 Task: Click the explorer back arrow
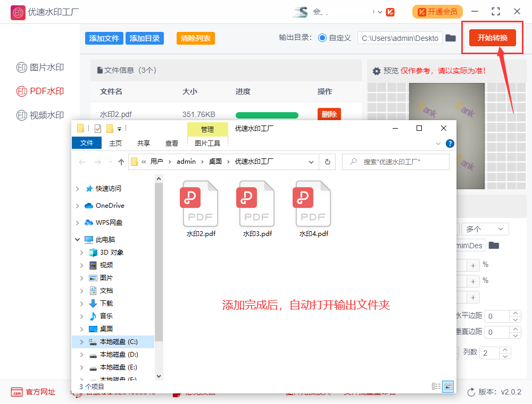pyautogui.click(x=82, y=162)
